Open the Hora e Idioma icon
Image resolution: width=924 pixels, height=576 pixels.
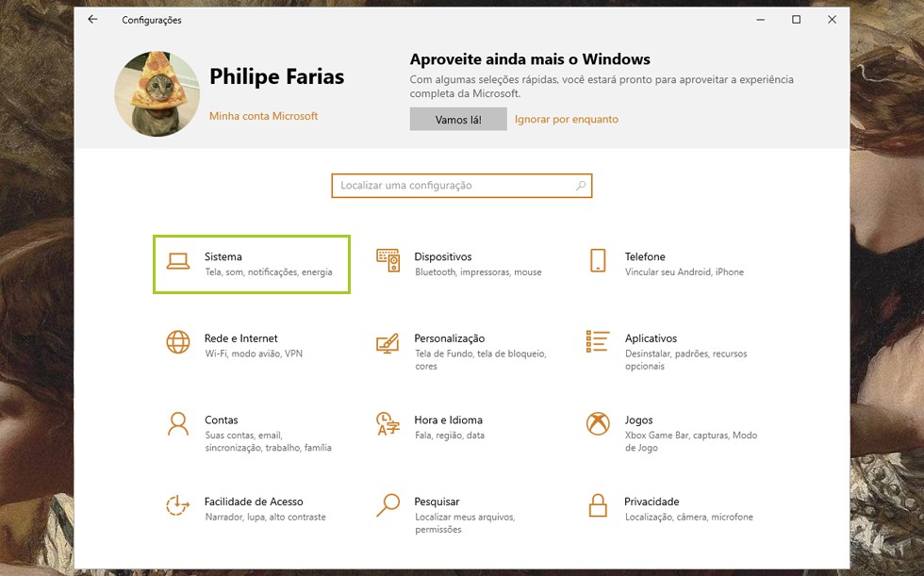point(388,423)
